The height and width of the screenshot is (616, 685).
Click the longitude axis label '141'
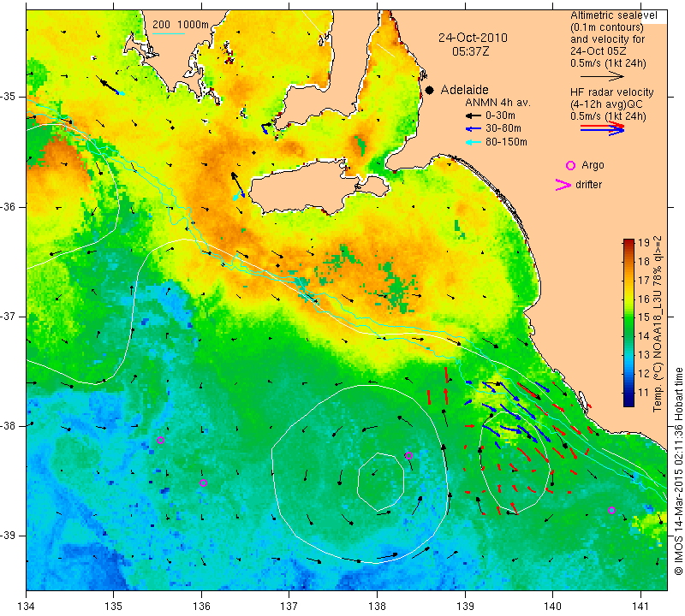(x=640, y=606)
